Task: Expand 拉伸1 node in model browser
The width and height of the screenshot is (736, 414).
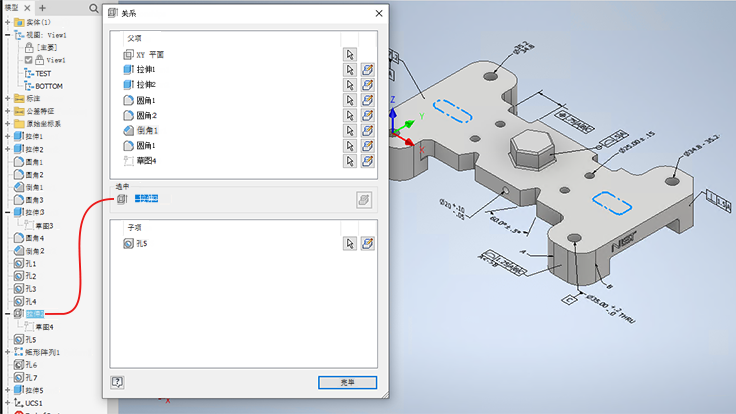Action: (x=8, y=136)
